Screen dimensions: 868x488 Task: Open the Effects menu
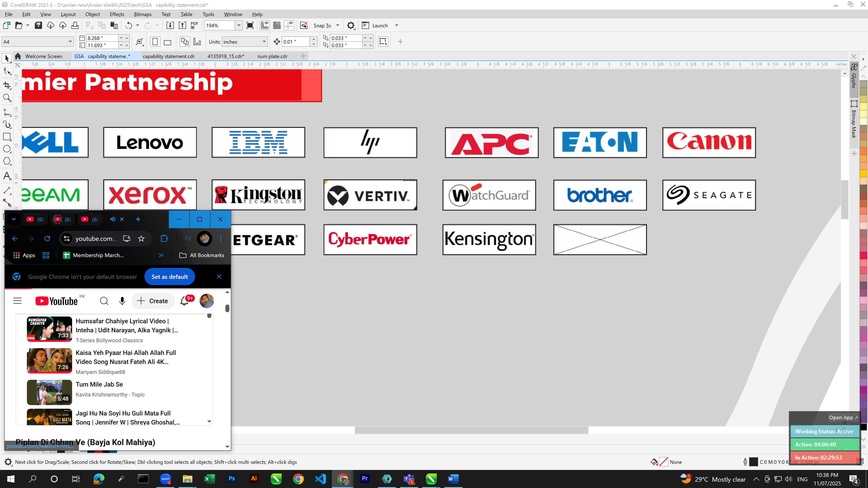pyautogui.click(x=117, y=14)
